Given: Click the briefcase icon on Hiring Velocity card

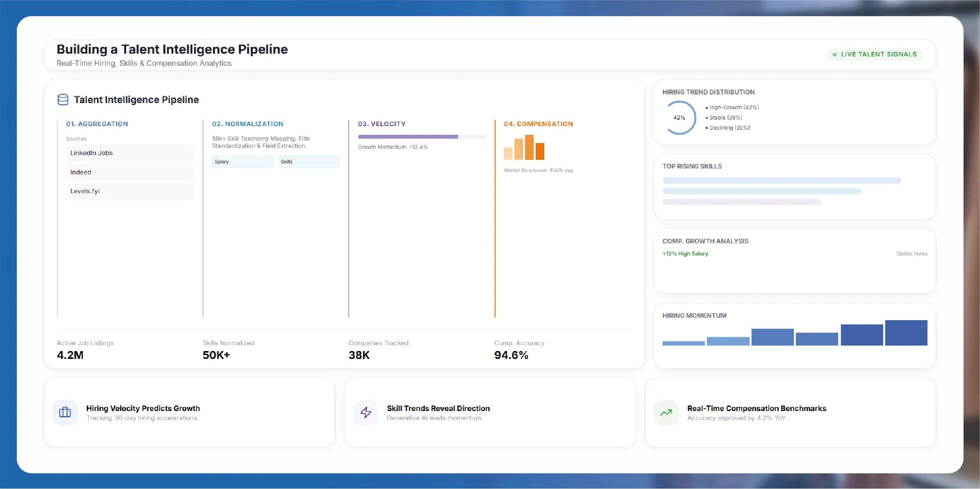Looking at the screenshot, I should (x=65, y=412).
